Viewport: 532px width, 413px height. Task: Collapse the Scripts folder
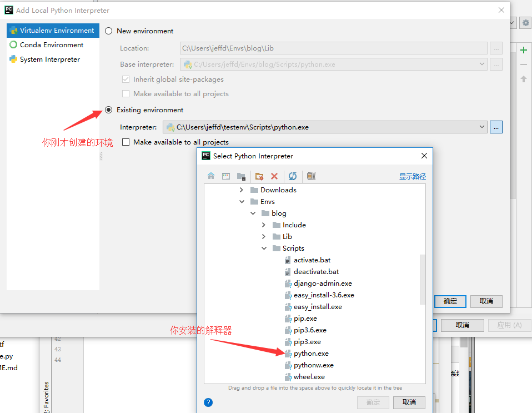(264, 248)
